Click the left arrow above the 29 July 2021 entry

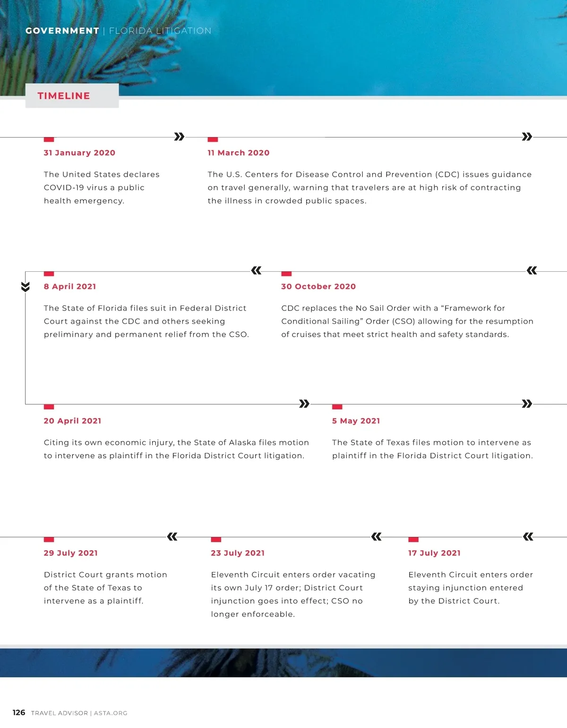tap(172, 537)
